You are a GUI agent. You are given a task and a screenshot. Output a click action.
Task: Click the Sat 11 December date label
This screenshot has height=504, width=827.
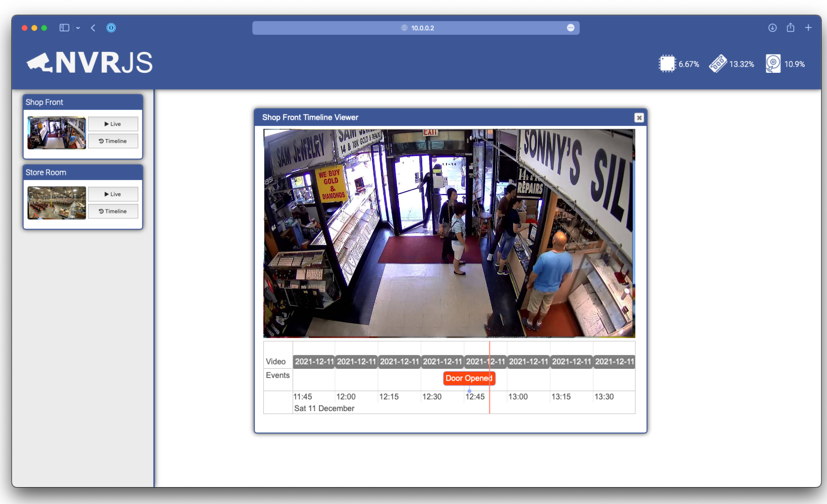[x=324, y=408]
